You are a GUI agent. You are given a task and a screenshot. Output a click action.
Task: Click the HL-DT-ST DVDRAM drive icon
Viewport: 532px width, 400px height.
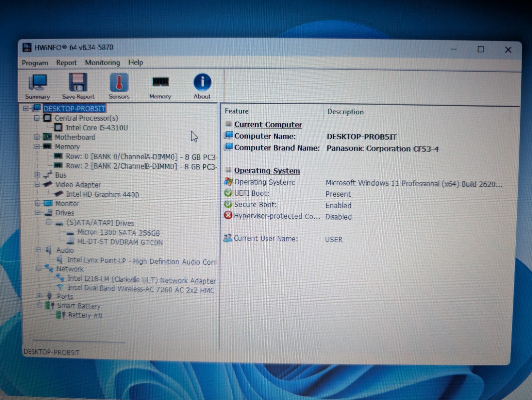tap(70, 241)
